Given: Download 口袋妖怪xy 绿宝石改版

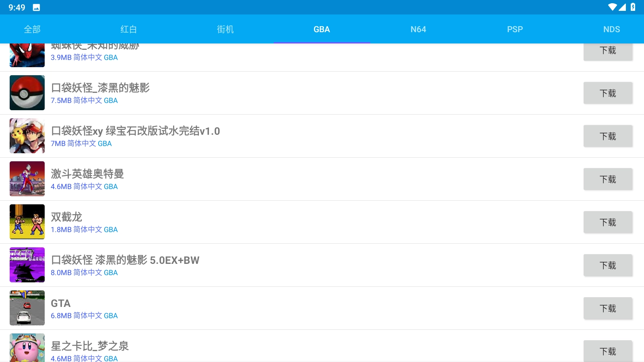Looking at the screenshot, I should [608, 136].
